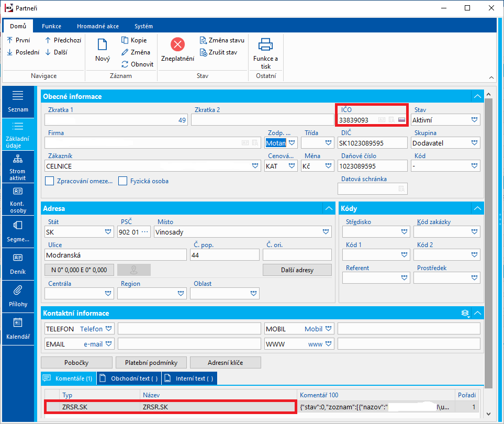This screenshot has width=504, height=424.
Task: Open Kalendář sidebar page
Action: (x=18, y=329)
